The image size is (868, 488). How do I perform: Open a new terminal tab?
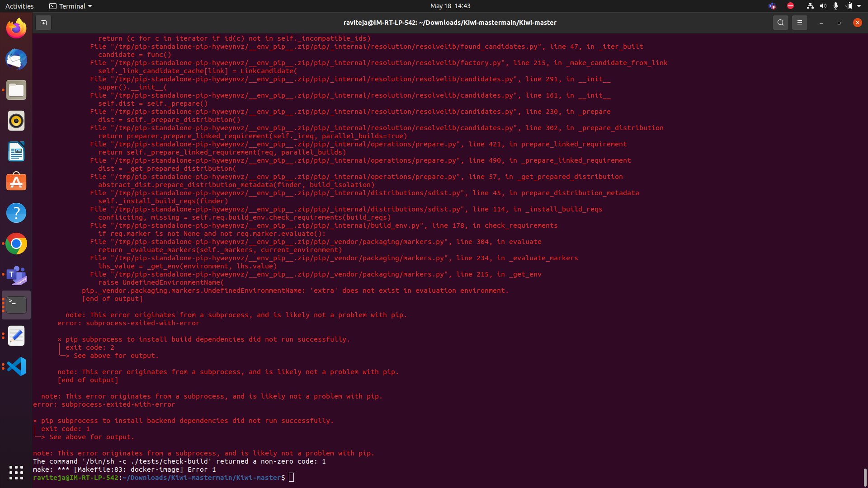point(43,23)
